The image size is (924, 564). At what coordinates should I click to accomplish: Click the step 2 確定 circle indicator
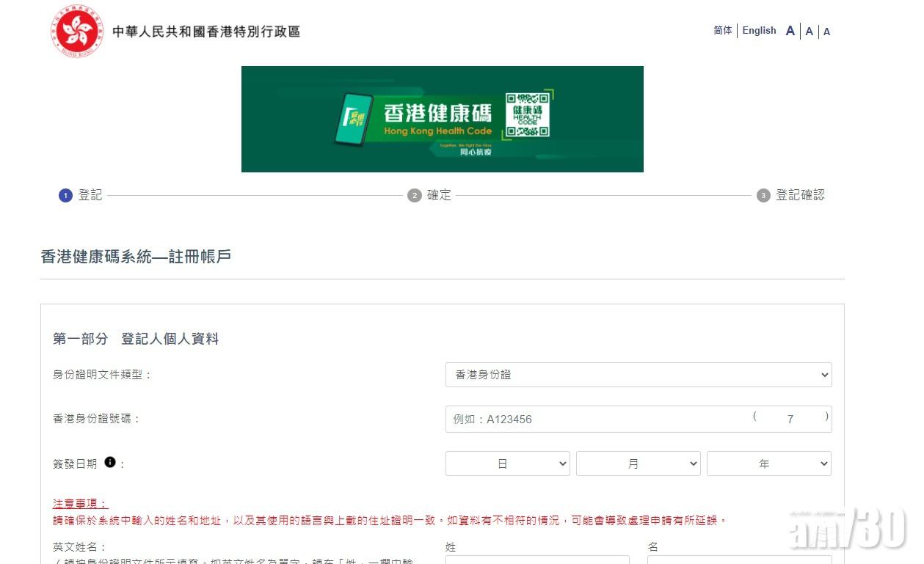pos(415,196)
